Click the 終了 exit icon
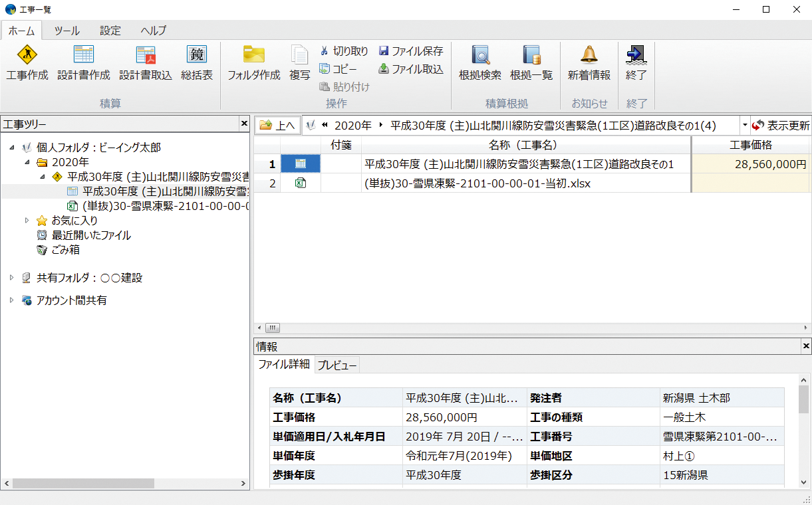Screen dimensions: 812x505 (x=636, y=54)
